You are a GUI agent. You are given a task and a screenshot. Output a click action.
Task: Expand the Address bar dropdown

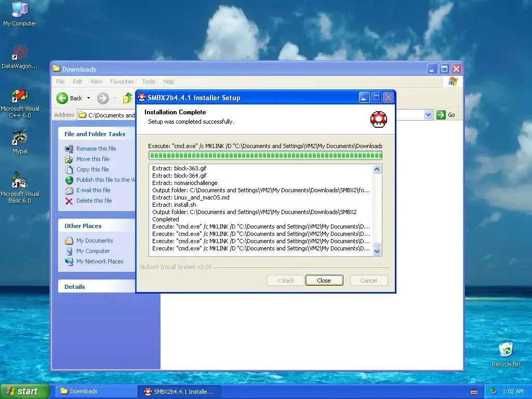pos(428,115)
